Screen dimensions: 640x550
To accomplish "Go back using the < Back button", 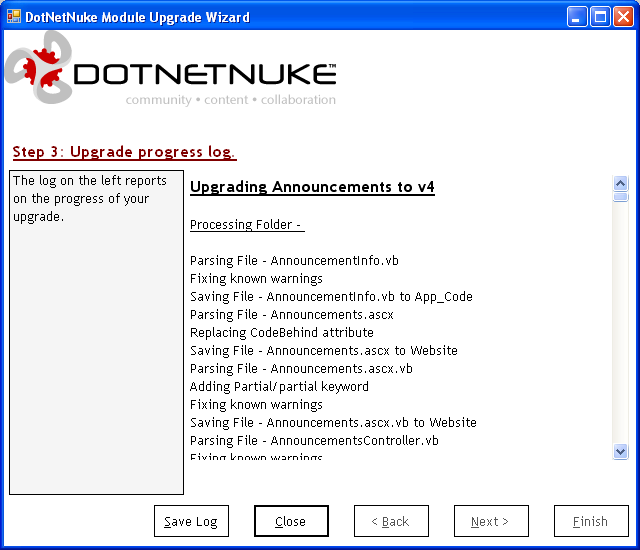I will pyautogui.click(x=391, y=521).
